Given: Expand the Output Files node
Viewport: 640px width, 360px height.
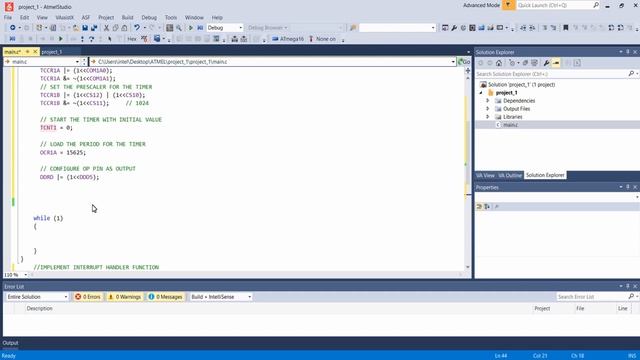Looking at the screenshot, I should 487,109.
